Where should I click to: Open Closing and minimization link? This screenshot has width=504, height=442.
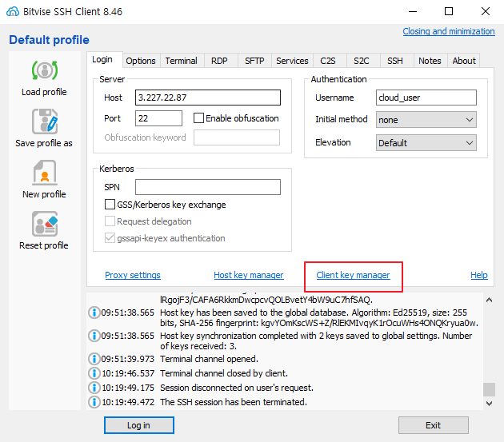coord(449,31)
